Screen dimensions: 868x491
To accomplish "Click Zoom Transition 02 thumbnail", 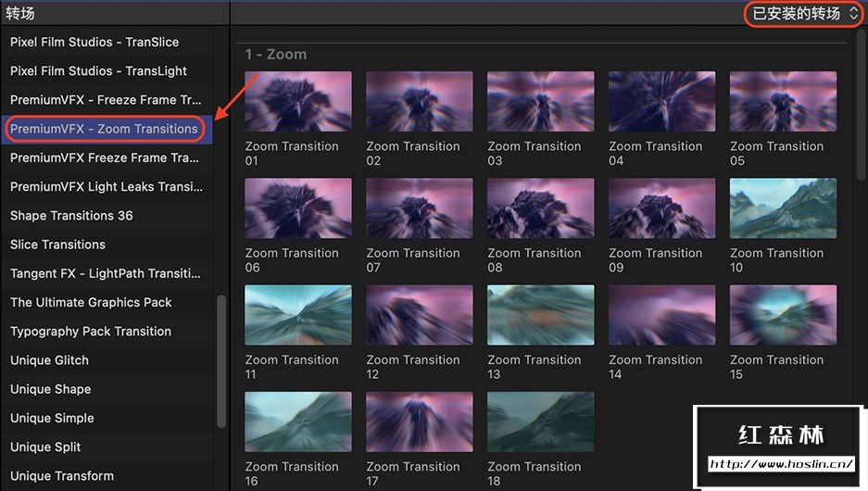I will point(420,101).
